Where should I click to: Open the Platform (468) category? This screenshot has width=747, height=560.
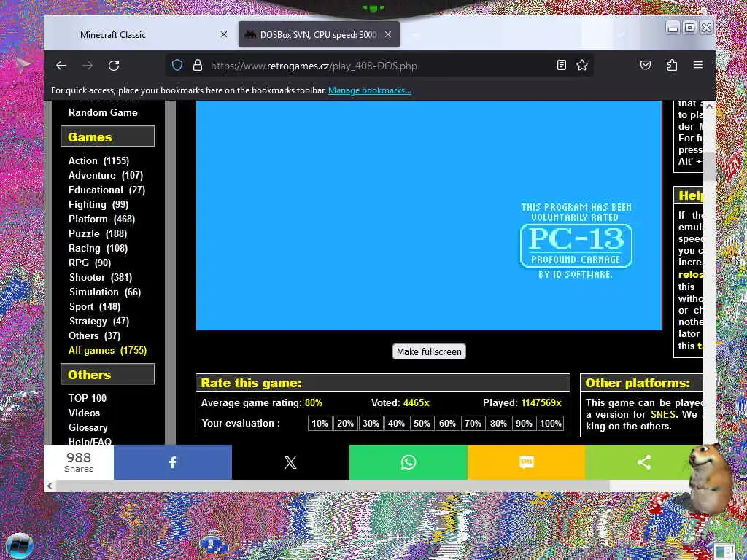click(x=101, y=219)
